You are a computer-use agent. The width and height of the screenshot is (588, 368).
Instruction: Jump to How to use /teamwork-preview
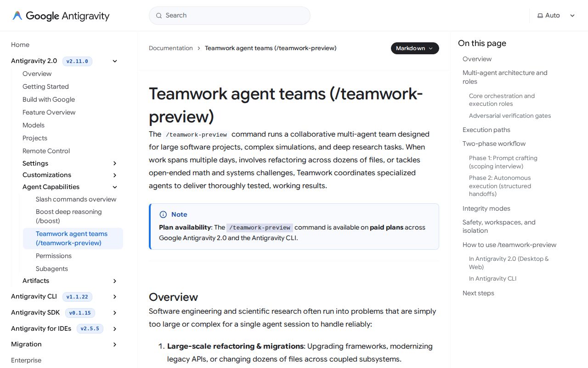(x=509, y=245)
